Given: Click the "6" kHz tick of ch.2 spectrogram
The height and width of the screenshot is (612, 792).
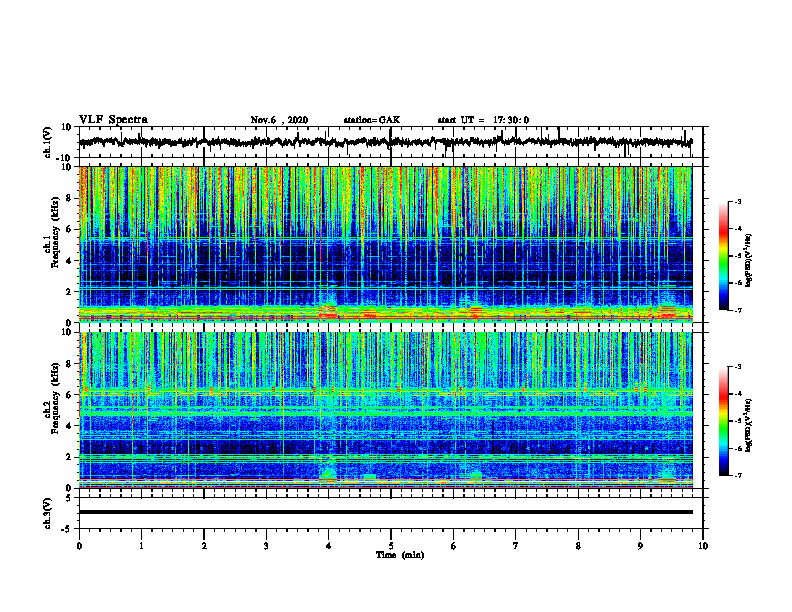Looking at the screenshot, I should (69, 395).
